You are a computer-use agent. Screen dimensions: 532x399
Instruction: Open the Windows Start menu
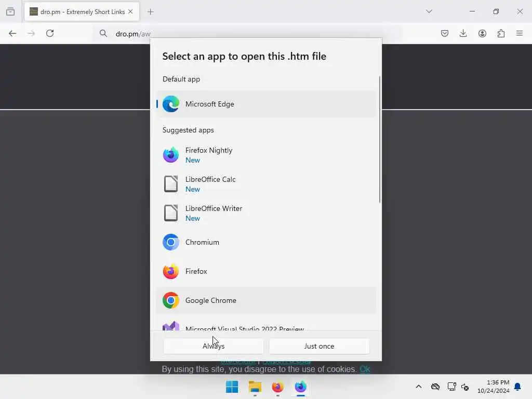click(x=232, y=387)
